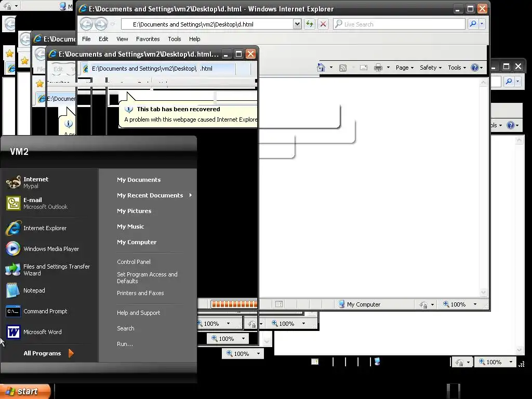Click the green Refresh icon
Viewport: 532px width, 399px height.
pyautogui.click(x=310, y=24)
